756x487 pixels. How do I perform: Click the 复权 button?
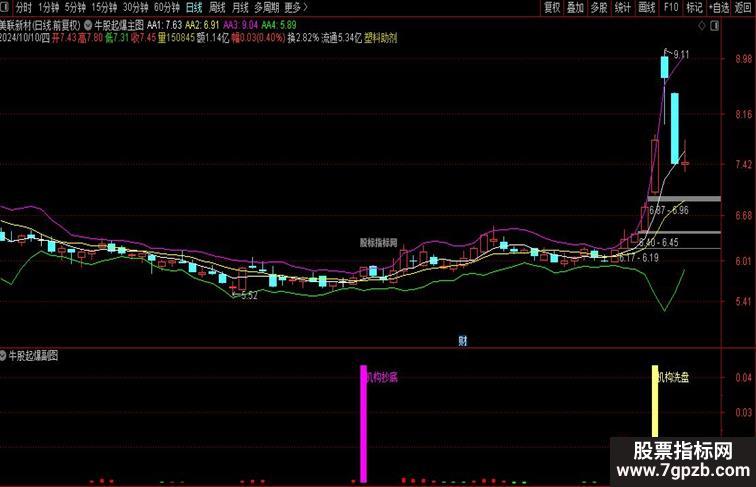[552, 8]
